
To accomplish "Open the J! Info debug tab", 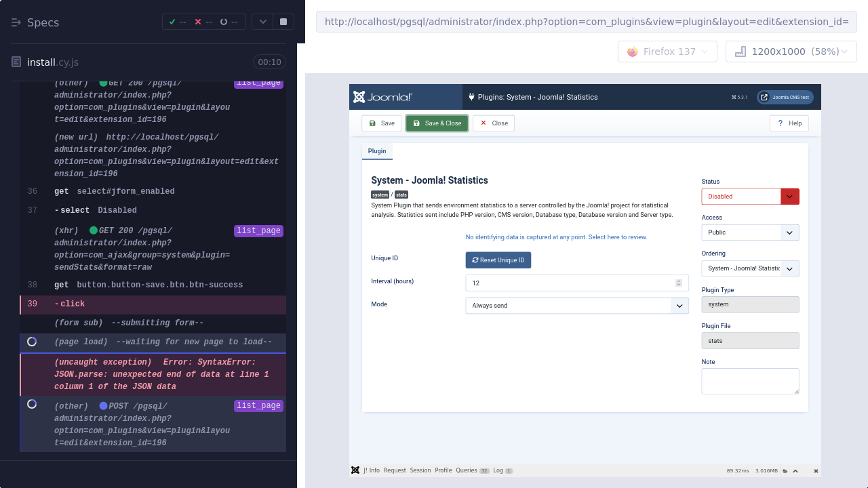I will point(372,470).
